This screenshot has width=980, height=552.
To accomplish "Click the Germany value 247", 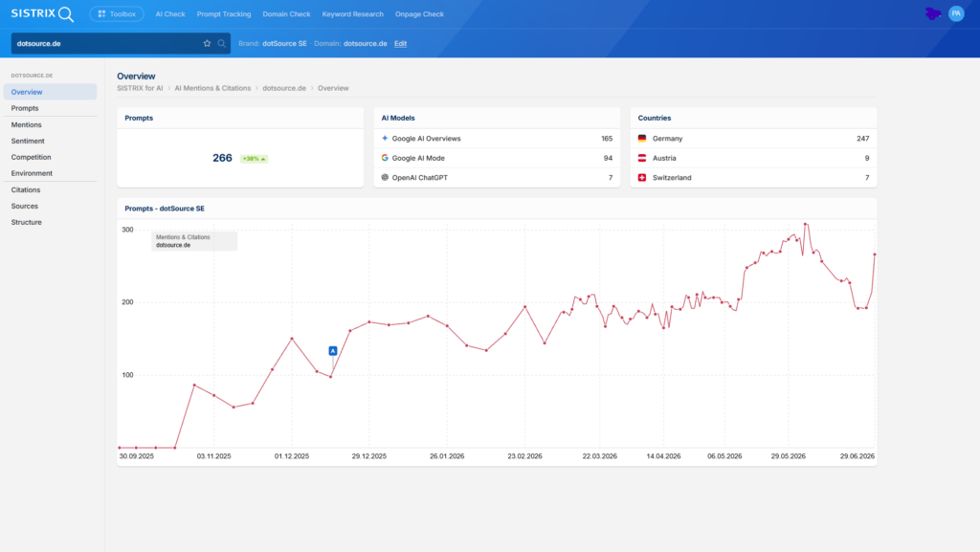I will tap(862, 139).
